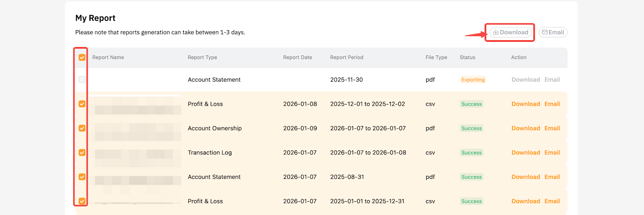The image size is (644, 215).
Task: Uncheck the Transaction Log row checkbox
Action: pyautogui.click(x=82, y=153)
